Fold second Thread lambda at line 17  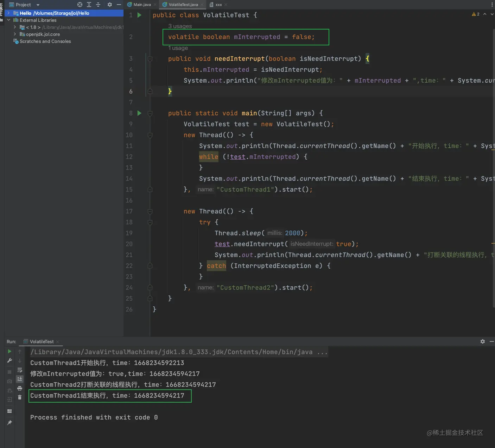coord(150,211)
